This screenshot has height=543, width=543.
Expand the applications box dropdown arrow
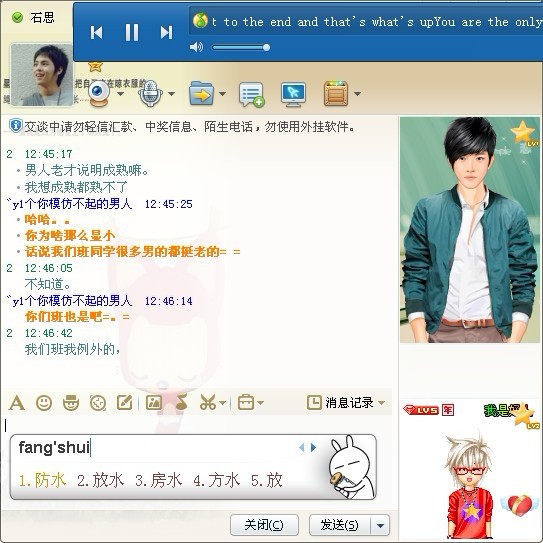click(x=358, y=94)
